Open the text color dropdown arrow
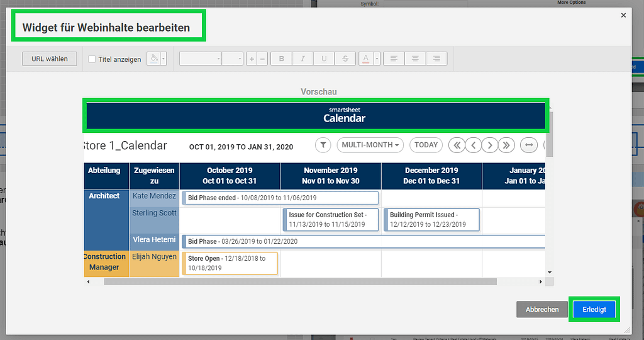Screen dimensions: 644x340 tap(377, 59)
